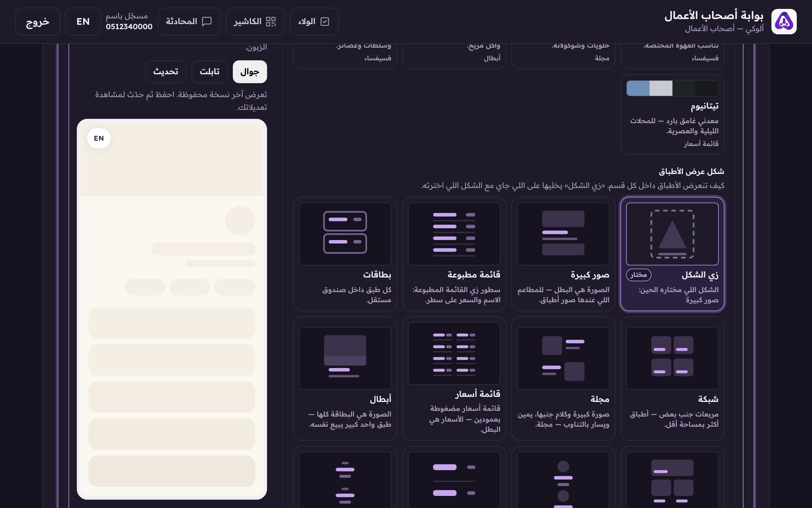This screenshot has height=508, width=812.
Task: Click the EN badge inside the phone preview
Action: [x=99, y=138]
